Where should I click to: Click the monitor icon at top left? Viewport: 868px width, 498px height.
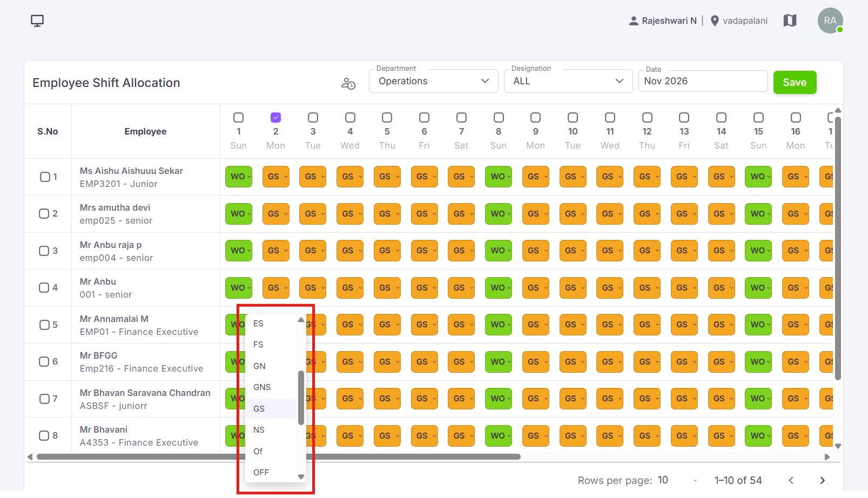[x=37, y=21]
